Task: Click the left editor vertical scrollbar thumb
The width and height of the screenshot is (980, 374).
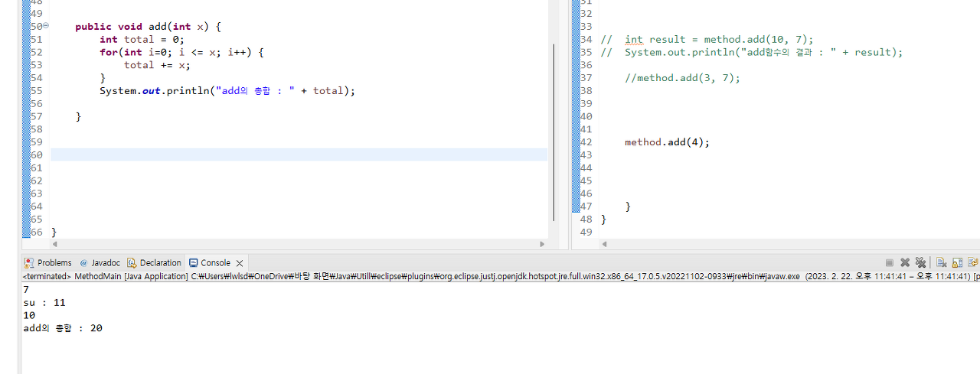Action: click(x=552, y=132)
